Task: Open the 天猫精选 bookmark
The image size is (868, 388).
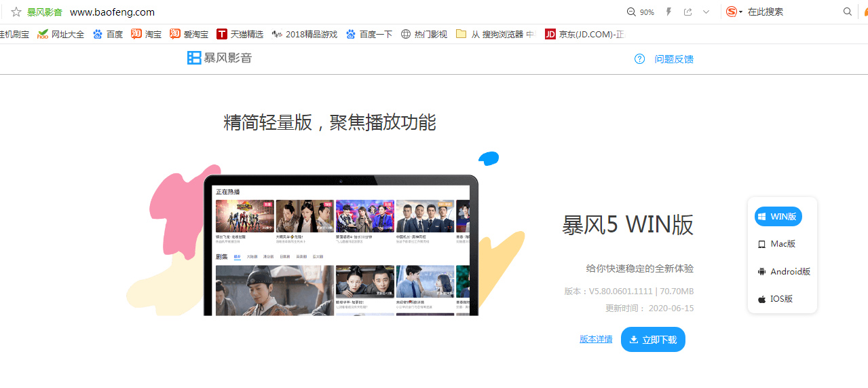Action: click(240, 34)
